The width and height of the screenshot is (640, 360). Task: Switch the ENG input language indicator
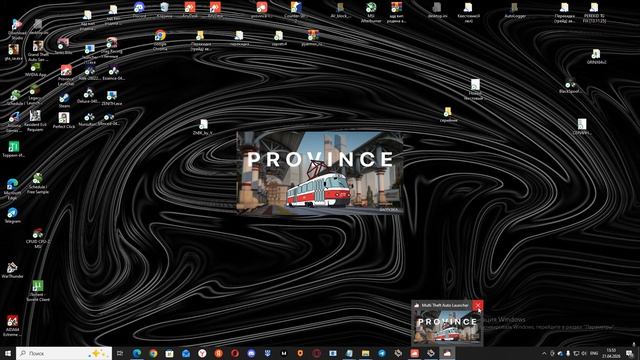point(594,353)
